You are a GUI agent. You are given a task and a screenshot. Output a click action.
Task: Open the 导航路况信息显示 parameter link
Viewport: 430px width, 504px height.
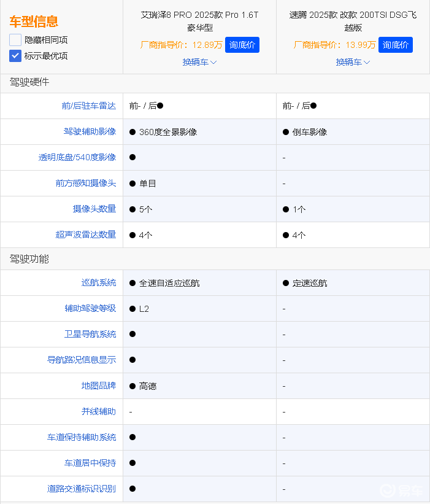[82, 360]
